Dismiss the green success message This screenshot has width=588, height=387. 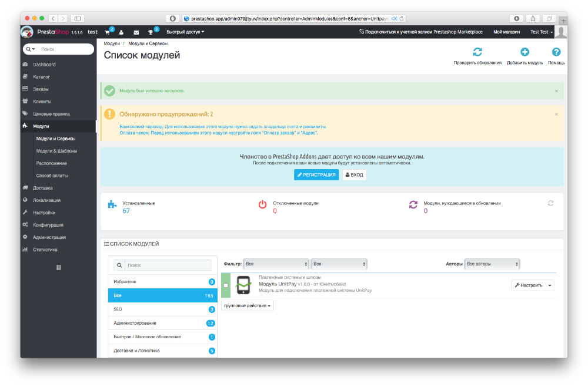[556, 91]
